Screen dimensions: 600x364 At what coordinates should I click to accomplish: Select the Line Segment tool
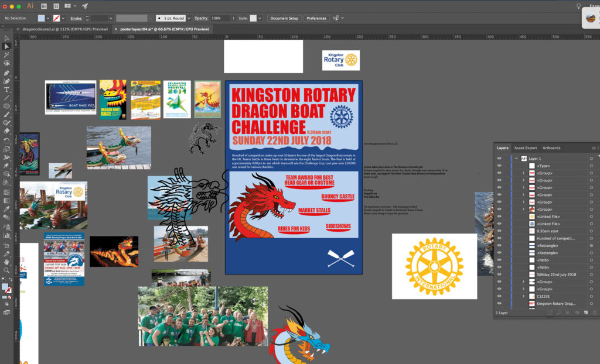pos(6,98)
